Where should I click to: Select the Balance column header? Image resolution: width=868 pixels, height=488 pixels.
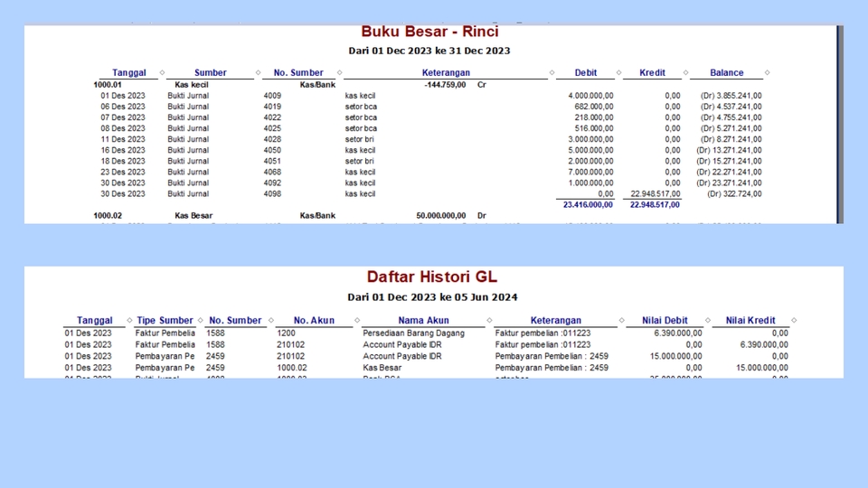click(x=727, y=72)
